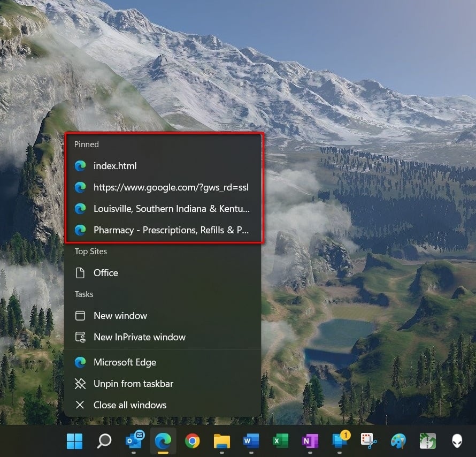Select the Microsoft Edge taskbar icon
This screenshot has width=476, height=457.
coord(163,441)
